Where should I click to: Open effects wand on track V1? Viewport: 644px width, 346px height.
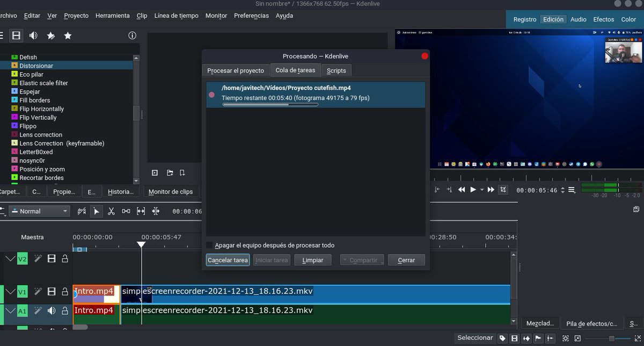coord(39,292)
